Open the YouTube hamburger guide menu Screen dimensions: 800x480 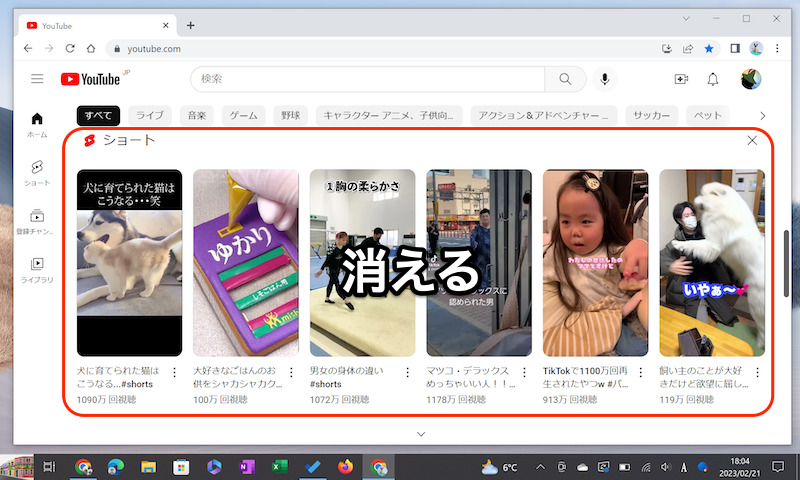37,79
